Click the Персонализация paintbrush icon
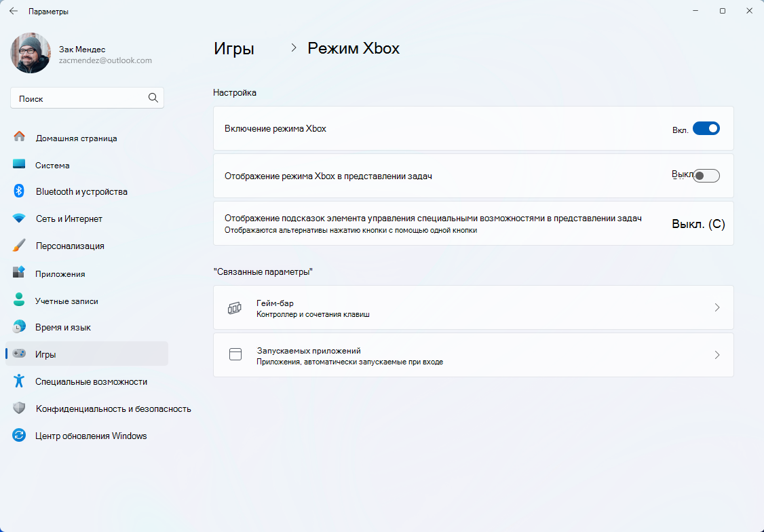Image resolution: width=764 pixels, height=532 pixels. pos(19,246)
